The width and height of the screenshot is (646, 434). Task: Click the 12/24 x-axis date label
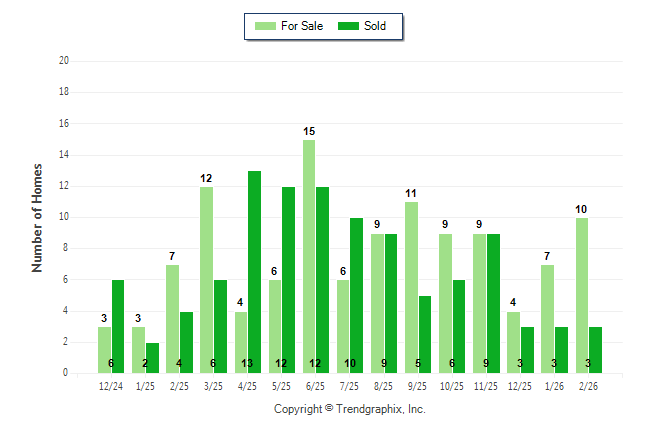pyautogui.click(x=111, y=386)
